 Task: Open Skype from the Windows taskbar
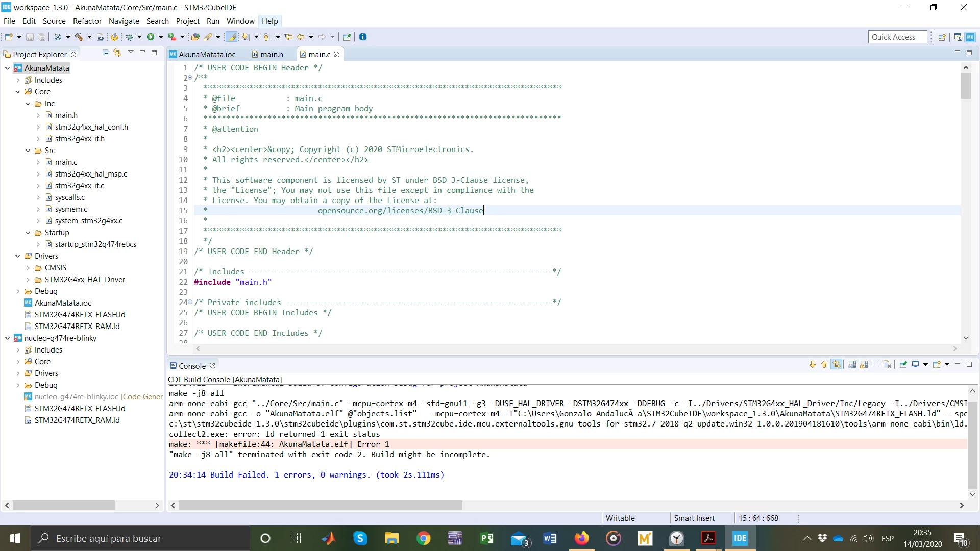click(360, 538)
